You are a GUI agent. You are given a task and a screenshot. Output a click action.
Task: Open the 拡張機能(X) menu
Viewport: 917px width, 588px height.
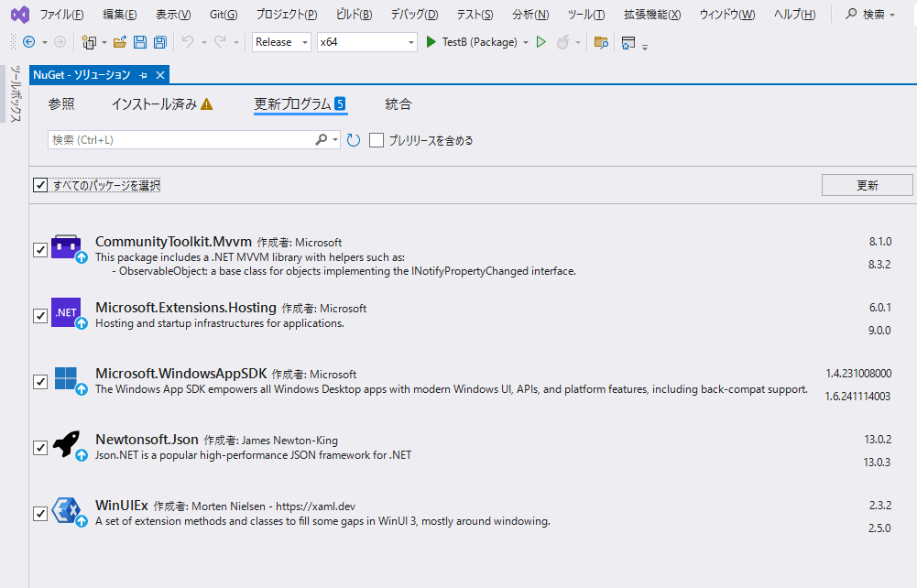pos(652,15)
